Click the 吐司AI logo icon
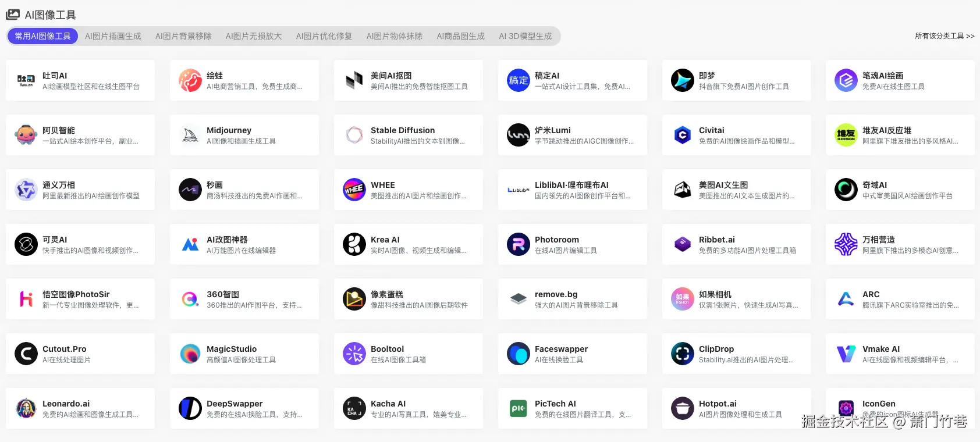This screenshot has width=980, height=442. click(26, 80)
